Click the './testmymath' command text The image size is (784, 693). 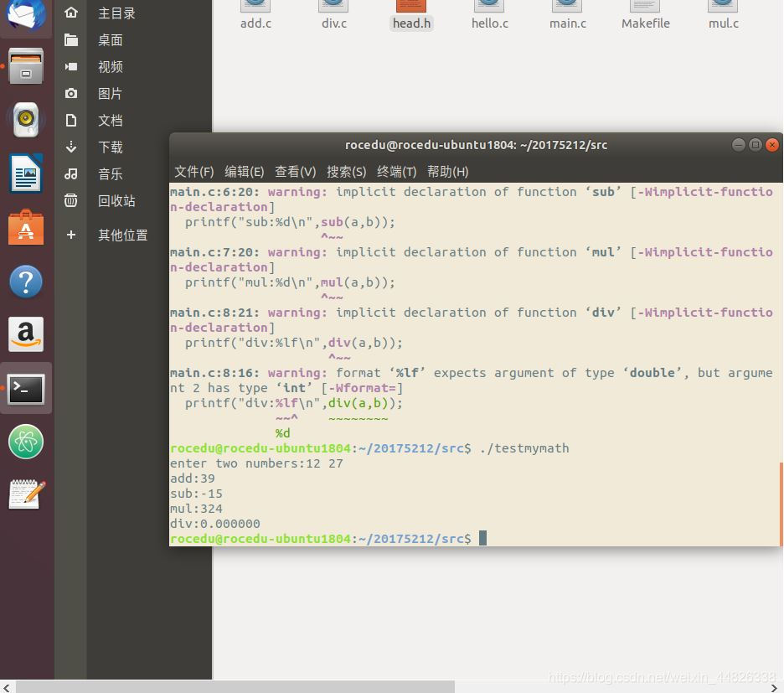pos(524,448)
